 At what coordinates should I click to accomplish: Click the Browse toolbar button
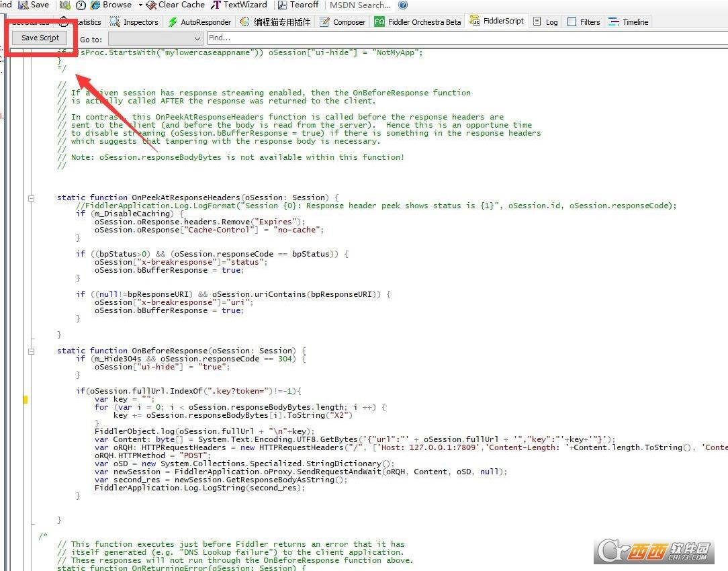coord(111,5)
